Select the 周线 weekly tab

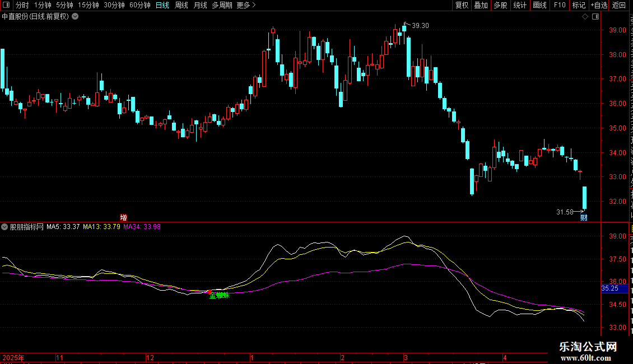[x=181, y=5]
